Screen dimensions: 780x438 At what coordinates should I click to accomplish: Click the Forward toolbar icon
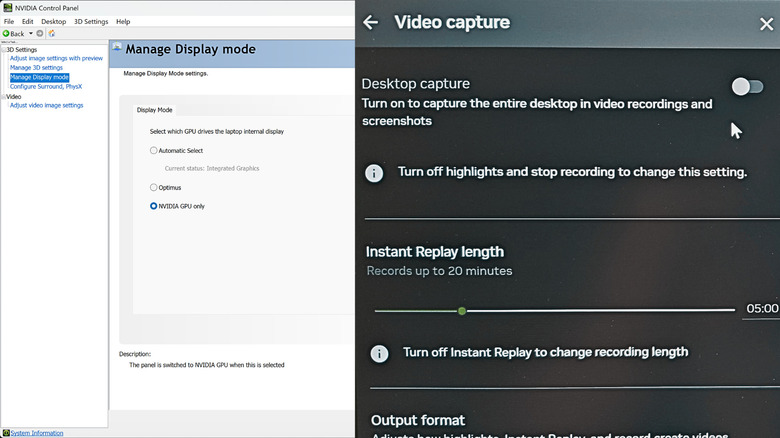tap(40, 33)
